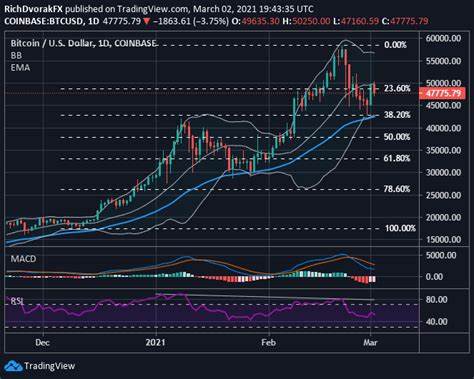Click the 23.60% Fibonacci level label
Screen dimensions: 474x379
pyautogui.click(x=397, y=88)
